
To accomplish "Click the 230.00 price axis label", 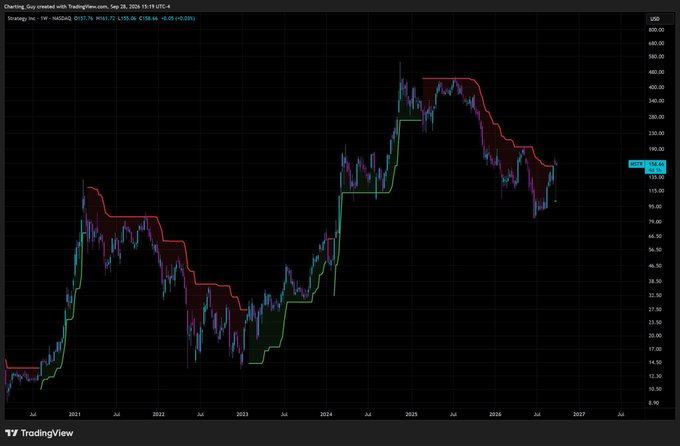I will coord(656,133).
